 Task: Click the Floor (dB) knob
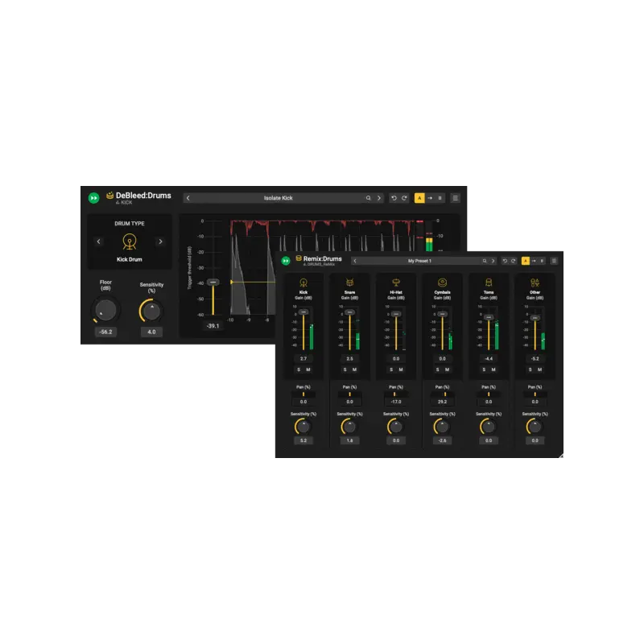105,310
